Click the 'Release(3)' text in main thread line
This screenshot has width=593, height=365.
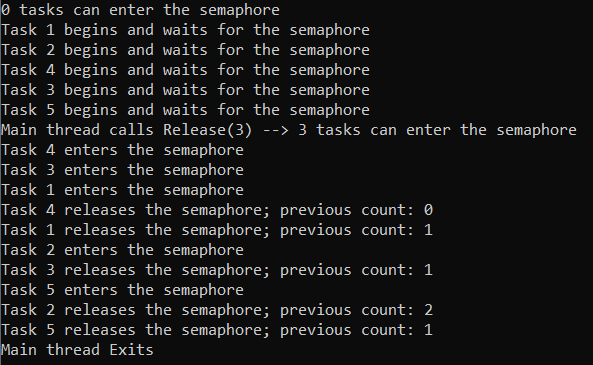[208, 130]
